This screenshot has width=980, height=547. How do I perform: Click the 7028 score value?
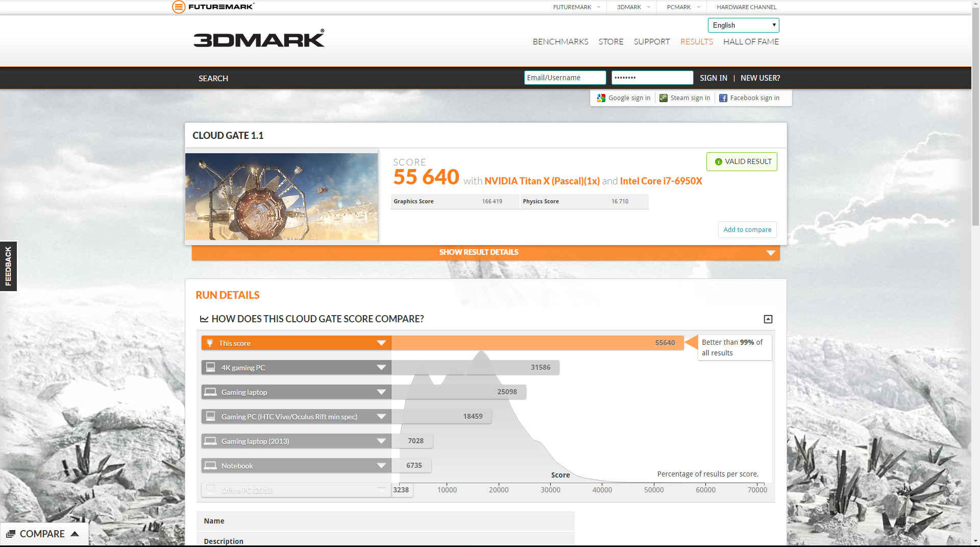tap(415, 441)
